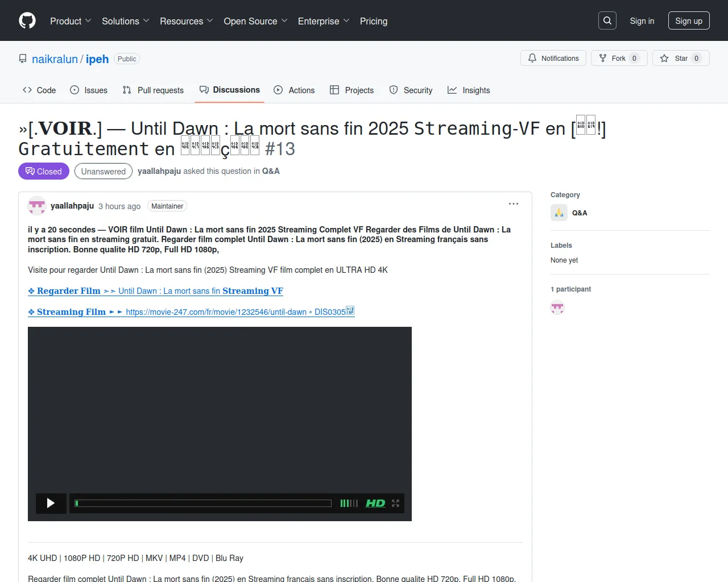
Task: Expand the Product dropdown menu
Action: point(71,21)
